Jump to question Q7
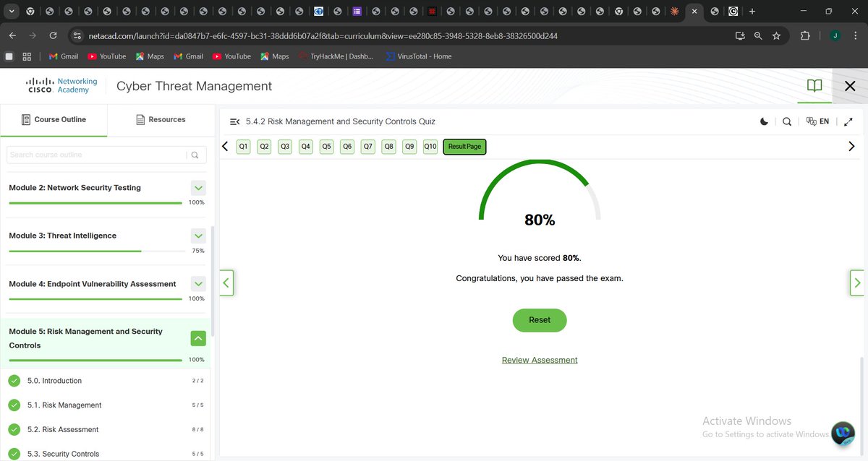Screen dimensions: 868x461 click(368, 147)
